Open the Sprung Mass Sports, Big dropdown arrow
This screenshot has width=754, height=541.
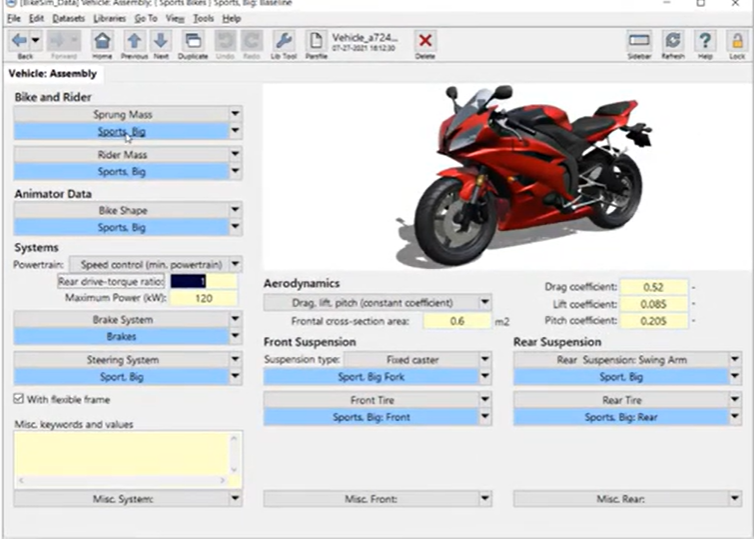[x=235, y=131]
